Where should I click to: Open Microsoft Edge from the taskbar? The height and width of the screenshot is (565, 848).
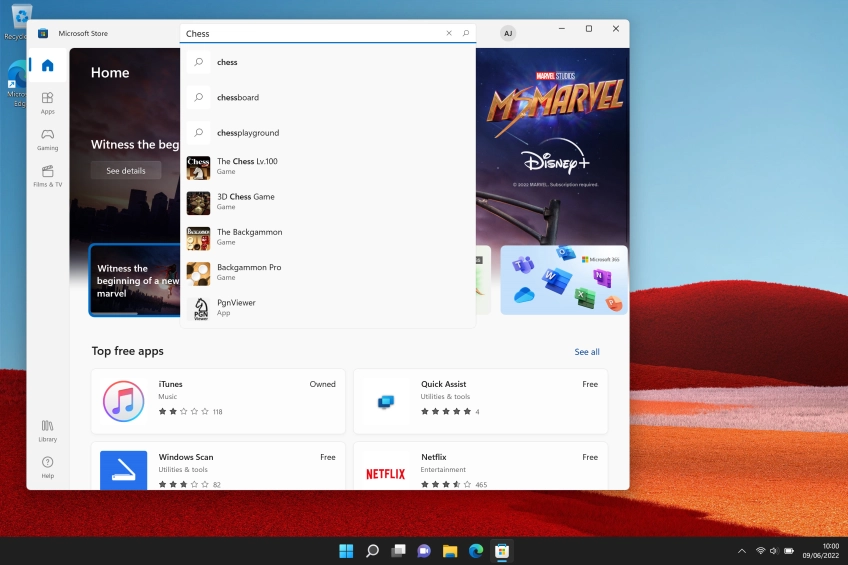[476, 551]
